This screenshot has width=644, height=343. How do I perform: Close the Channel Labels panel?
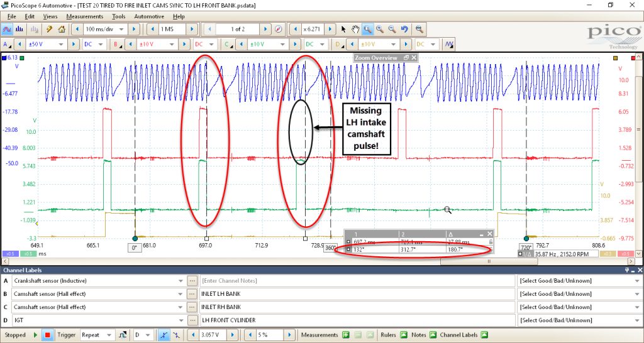point(640,270)
